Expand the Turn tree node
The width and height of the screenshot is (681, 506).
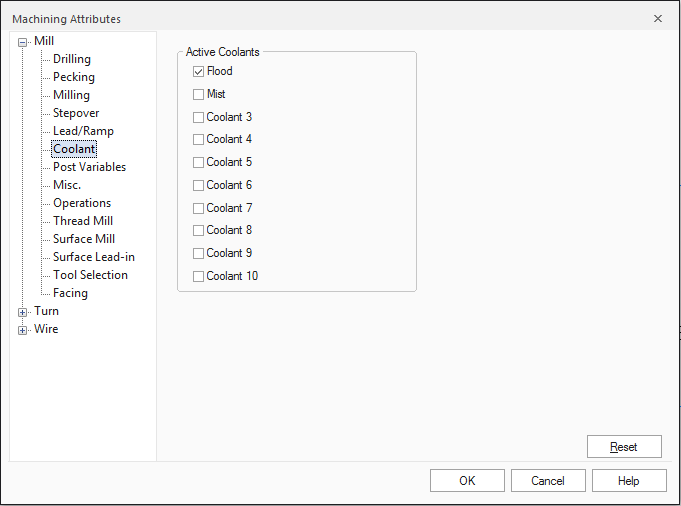23,312
